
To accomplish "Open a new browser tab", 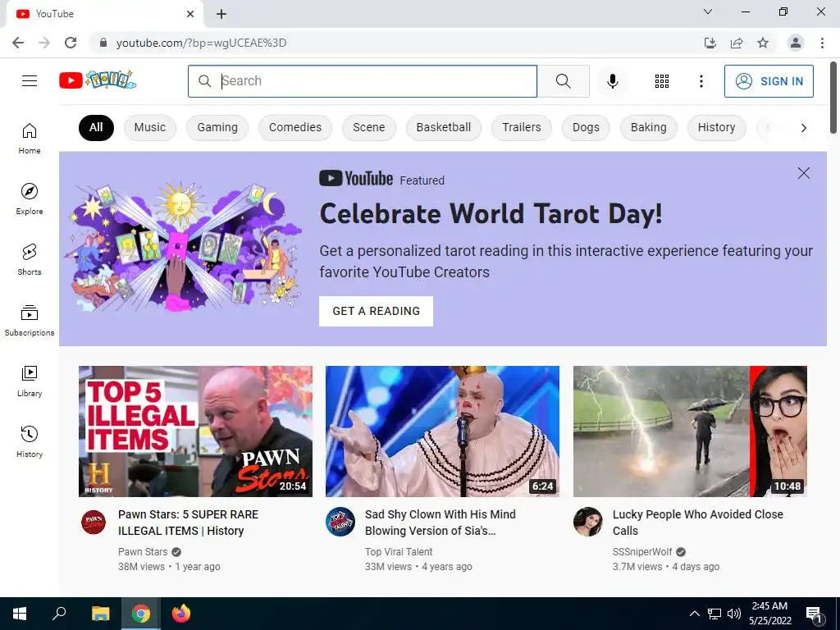I will [221, 14].
